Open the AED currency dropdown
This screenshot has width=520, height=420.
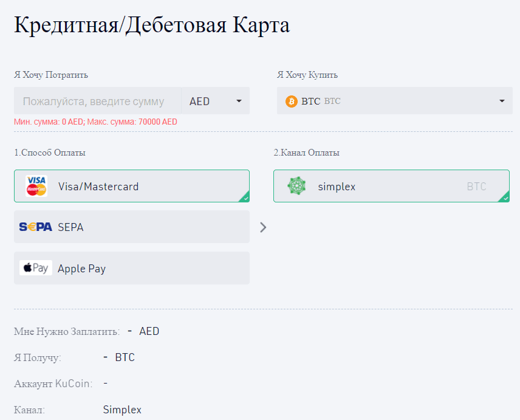pos(216,101)
